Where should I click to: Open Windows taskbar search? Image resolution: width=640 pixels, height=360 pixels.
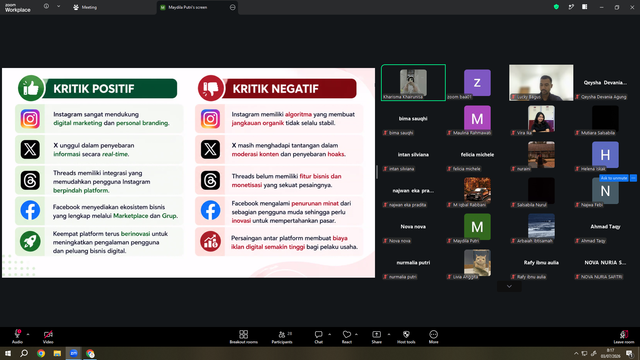point(24,353)
